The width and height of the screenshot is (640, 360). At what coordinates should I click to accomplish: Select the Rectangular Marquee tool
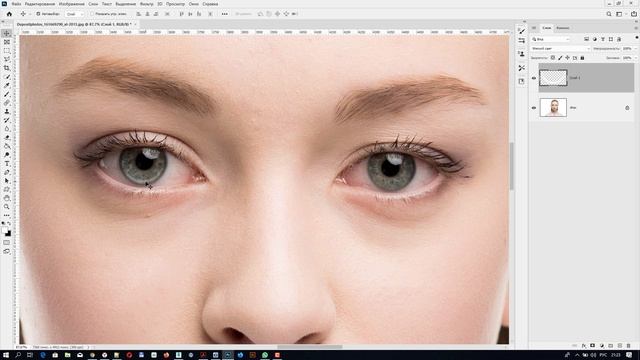pyautogui.click(x=7, y=51)
